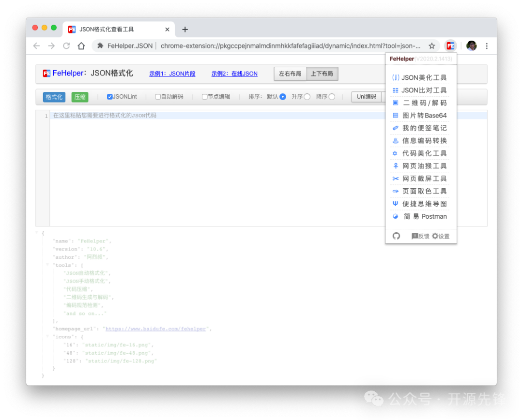Viewport: 523px width, 420px height.
Task: Click the "static/img/fe-128.png" value
Action: (121, 360)
